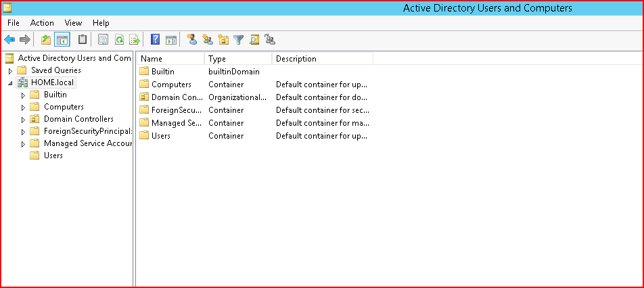This screenshot has width=644, height=288.
Task: Expand Managed Service Accounts node arrow
Action: [24, 144]
